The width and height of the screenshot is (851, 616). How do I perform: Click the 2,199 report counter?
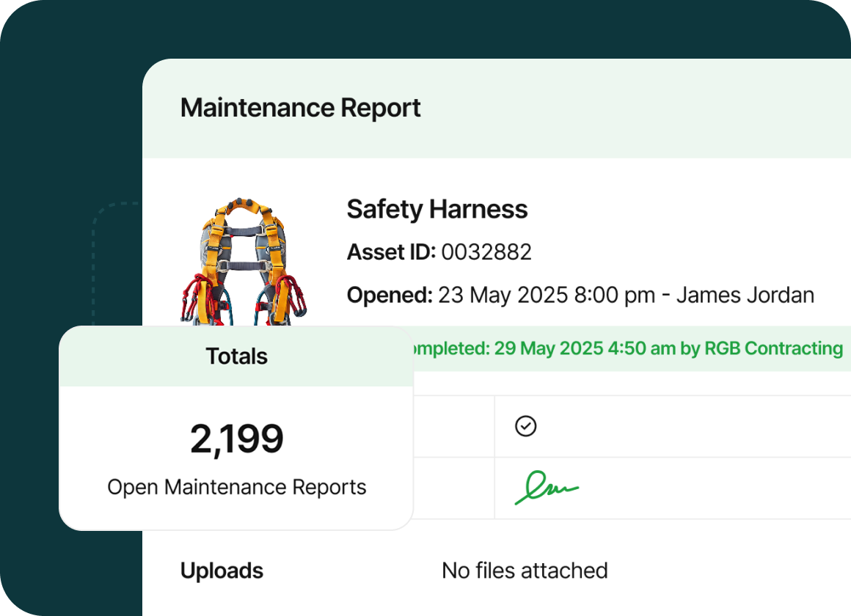click(x=236, y=437)
